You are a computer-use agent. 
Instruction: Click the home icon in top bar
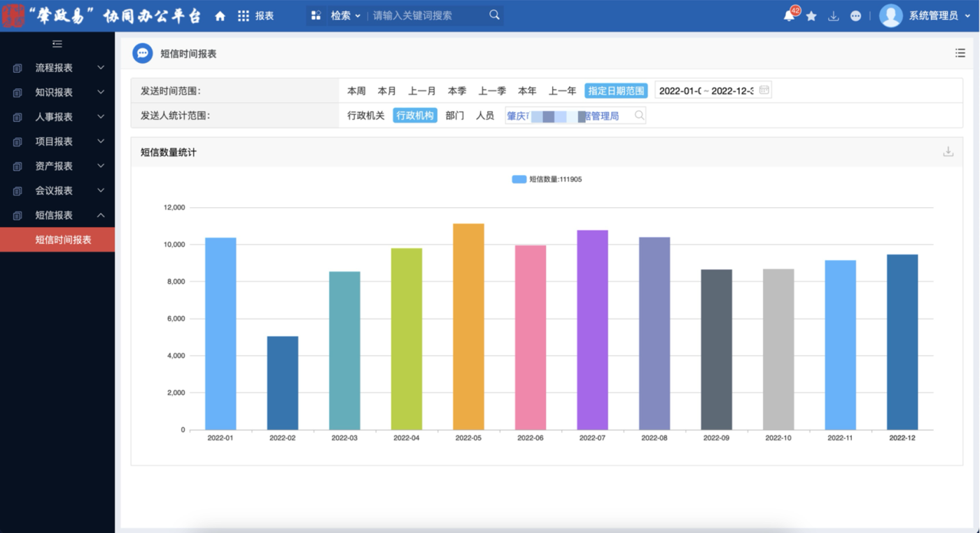[x=220, y=16]
